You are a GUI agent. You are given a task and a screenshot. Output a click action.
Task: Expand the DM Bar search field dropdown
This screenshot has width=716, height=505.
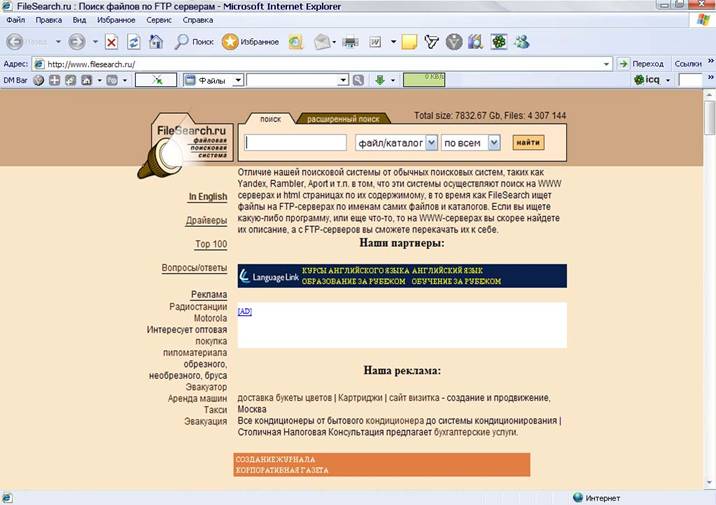point(343,80)
